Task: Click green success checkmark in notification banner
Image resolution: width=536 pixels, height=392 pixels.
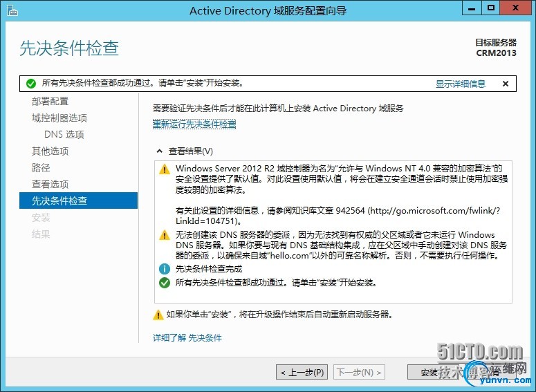Action: click(30, 84)
